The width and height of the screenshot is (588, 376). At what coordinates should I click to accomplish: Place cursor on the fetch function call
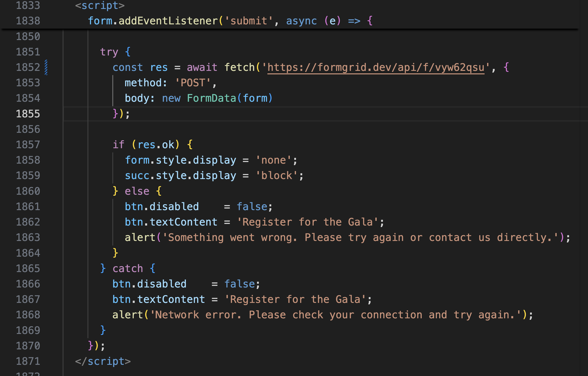[x=239, y=67]
